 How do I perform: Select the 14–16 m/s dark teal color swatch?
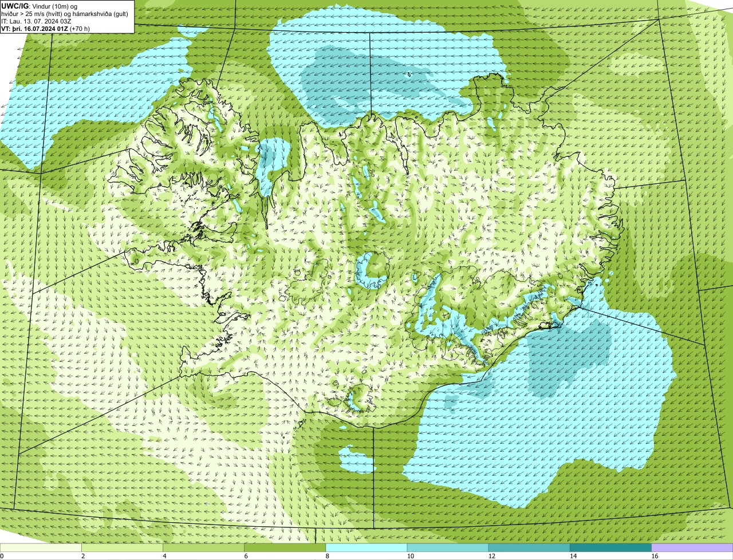[611, 547]
